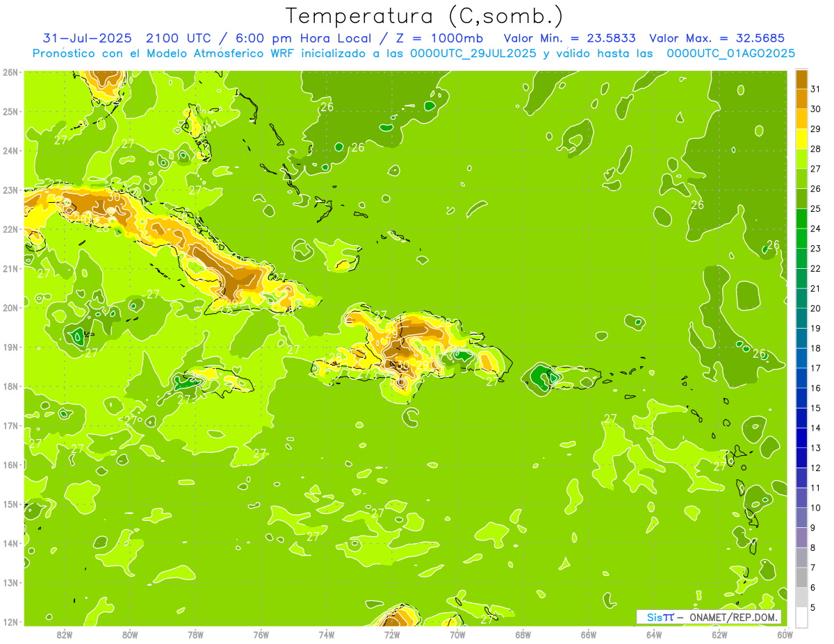Click the '21N' latitude axis label
834x644 pixels.
pos(10,268)
